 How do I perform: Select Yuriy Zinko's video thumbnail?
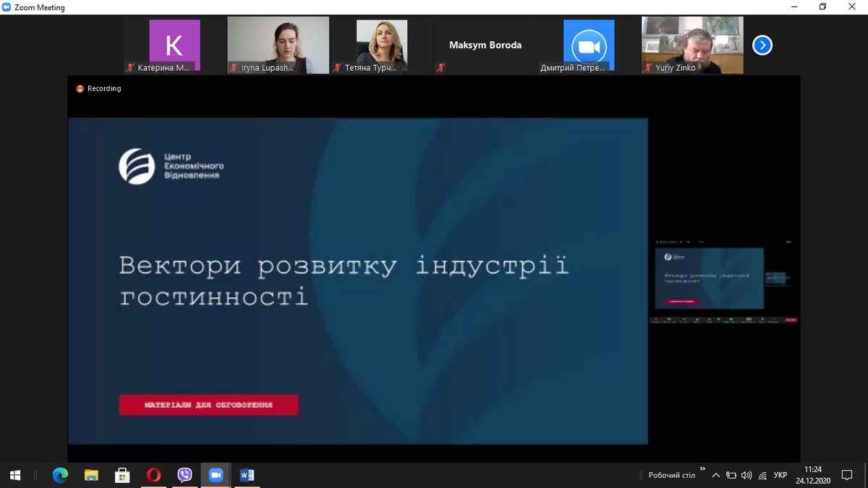pos(692,45)
